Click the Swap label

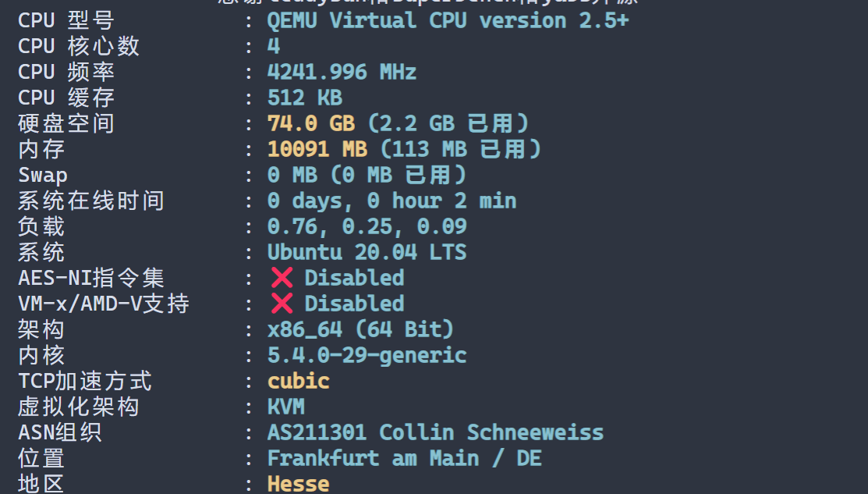pyautogui.click(x=43, y=175)
